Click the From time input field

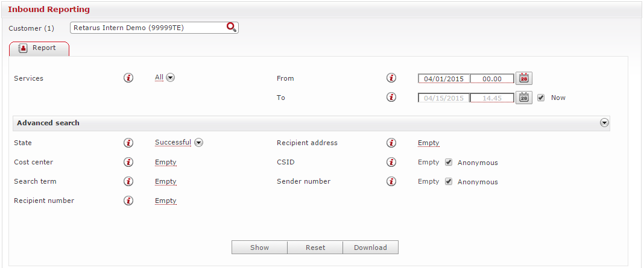click(x=492, y=79)
